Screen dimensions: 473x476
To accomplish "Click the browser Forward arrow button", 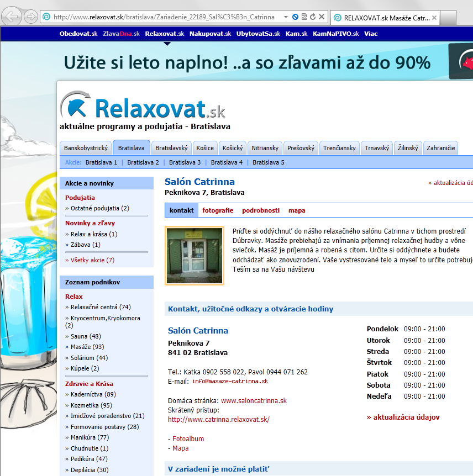I will [x=31, y=17].
